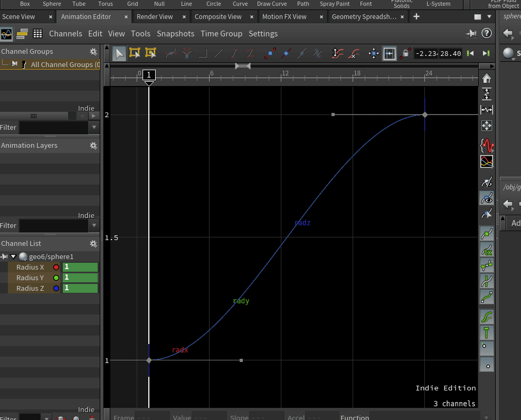The image size is (521, 420).
Task: Open the Tools menu
Action: tap(140, 34)
